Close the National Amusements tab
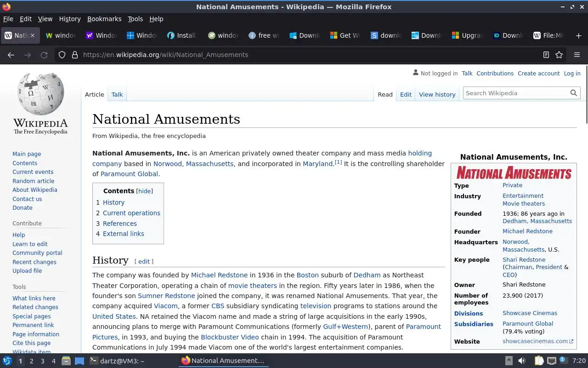 (x=32, y=35)
